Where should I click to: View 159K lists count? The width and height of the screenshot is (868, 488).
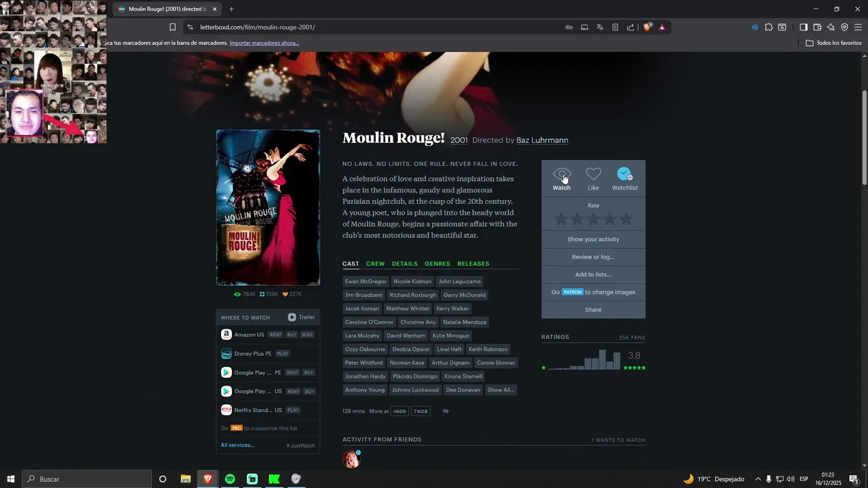pos(269,294)
